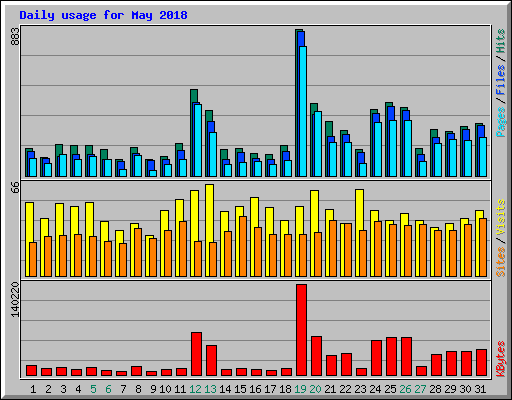Click the red KBytes bar for day 20

click(316, 356)
